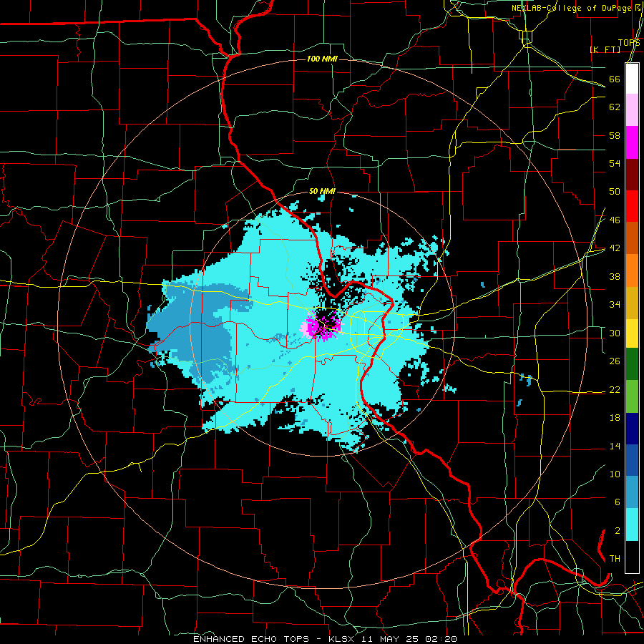Select the 30 legend value

[615, 333]
